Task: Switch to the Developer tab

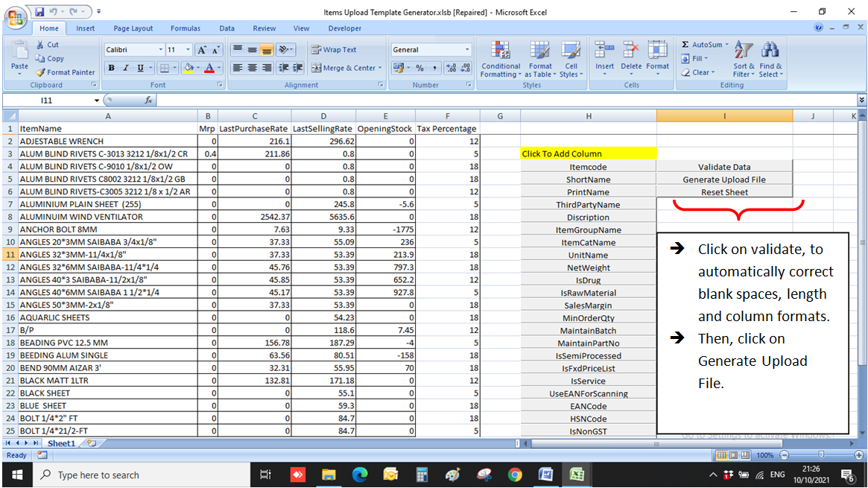Action: pyautogui.click(x=343, y=28)
